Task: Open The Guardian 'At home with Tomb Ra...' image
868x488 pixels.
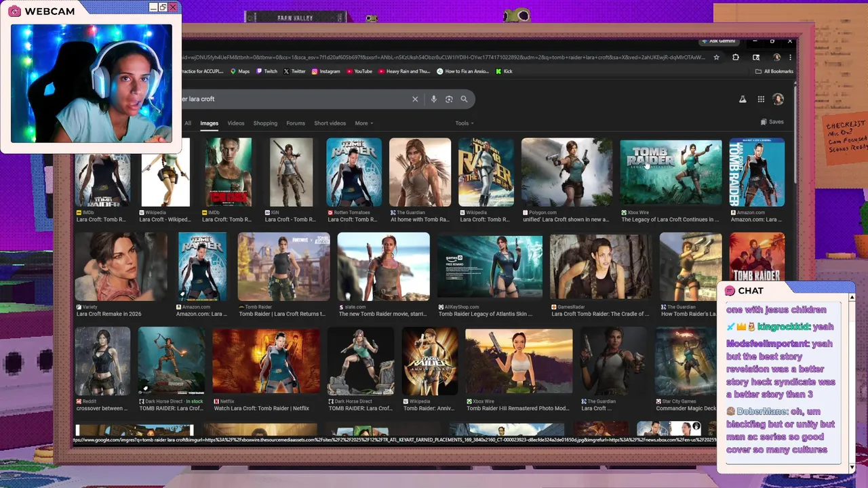Action: pyautogui.click(x=420, y=172)
